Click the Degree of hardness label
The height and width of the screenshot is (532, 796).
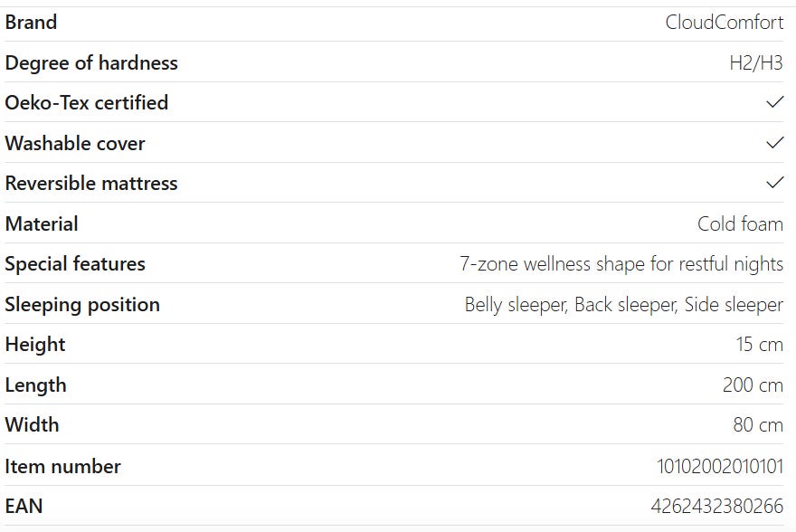(x=91, y=63)
